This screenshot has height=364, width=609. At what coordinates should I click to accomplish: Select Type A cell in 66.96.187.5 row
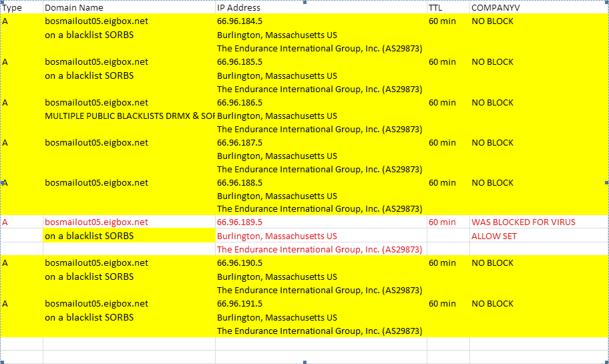pyautogui.click(x=22, y=142)
